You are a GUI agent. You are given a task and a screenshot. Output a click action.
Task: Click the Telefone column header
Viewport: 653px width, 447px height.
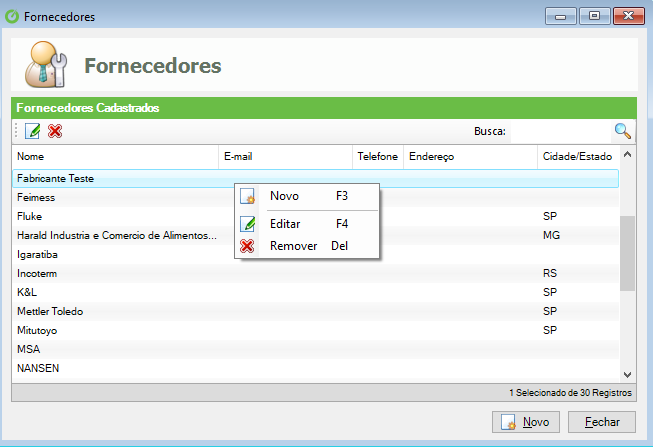[x=378, y=157]
